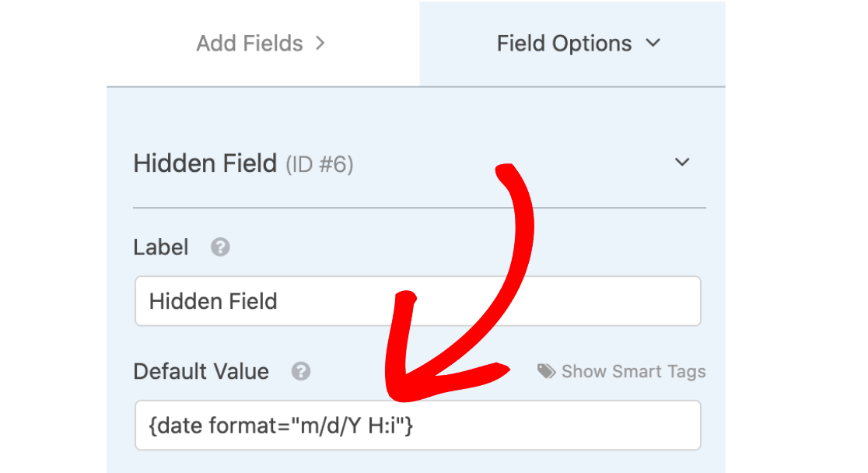This screenshot has height=473, width=868.
Task: Click the Label field caption
Action: (161, 247)
